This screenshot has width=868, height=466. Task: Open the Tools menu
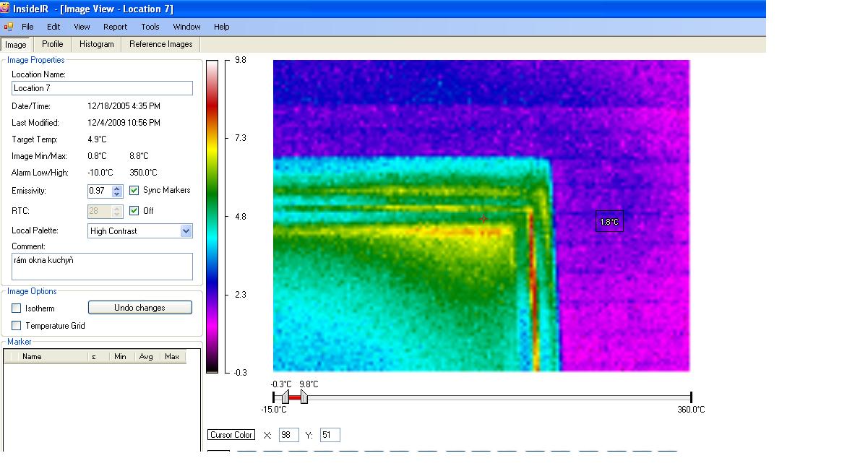pyautogui.click(x=150, y=27)
